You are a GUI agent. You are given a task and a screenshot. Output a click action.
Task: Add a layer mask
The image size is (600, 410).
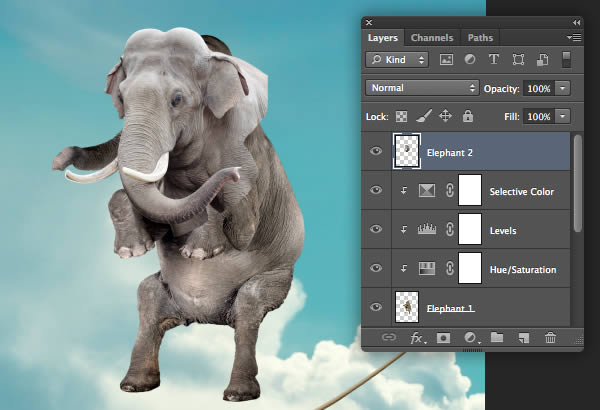tap(443, 338)
